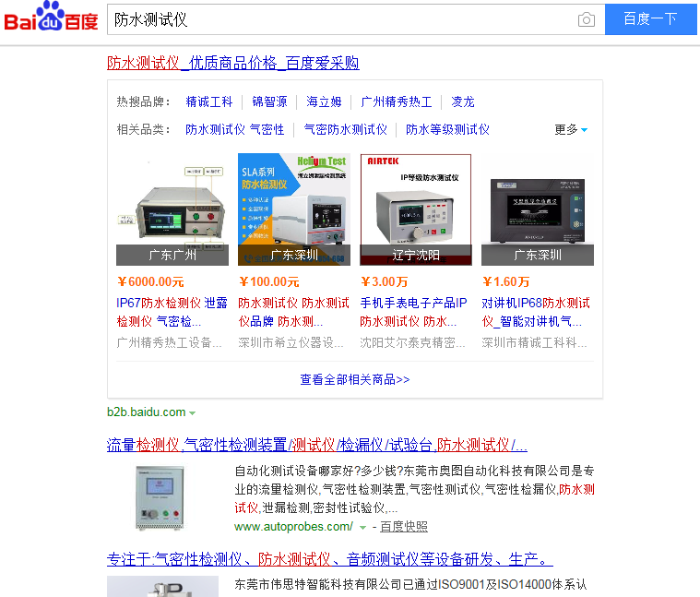Click the 热搜品牌 label
Screen dimensions: 700x597
coord(143,101)
